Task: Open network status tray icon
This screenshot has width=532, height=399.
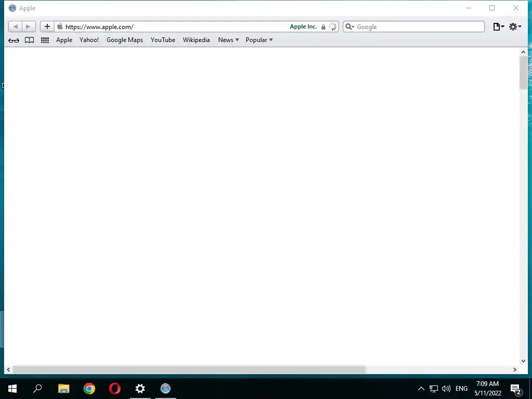Action: [434, 389]
